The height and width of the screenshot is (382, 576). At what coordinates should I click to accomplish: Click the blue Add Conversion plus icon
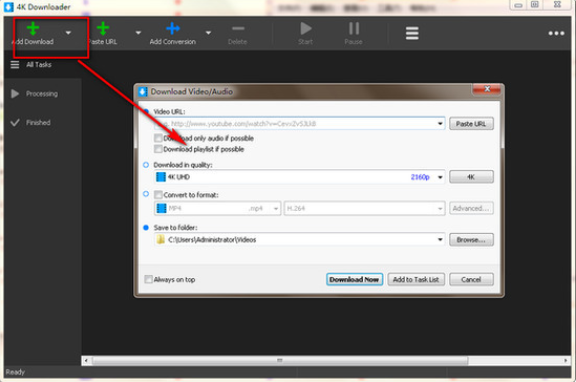pyautogui.click(x=173, y=28)
